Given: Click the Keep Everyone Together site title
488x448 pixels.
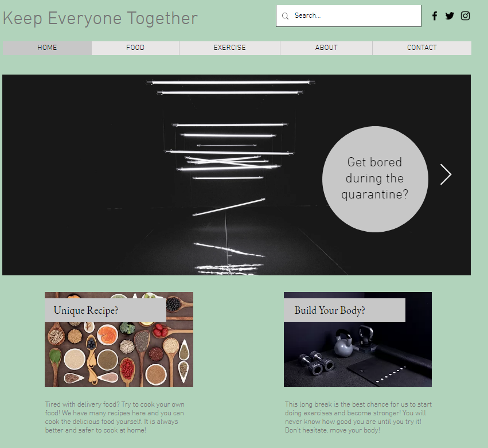Looking at the screenshot, I should click(x=100, y=18).
